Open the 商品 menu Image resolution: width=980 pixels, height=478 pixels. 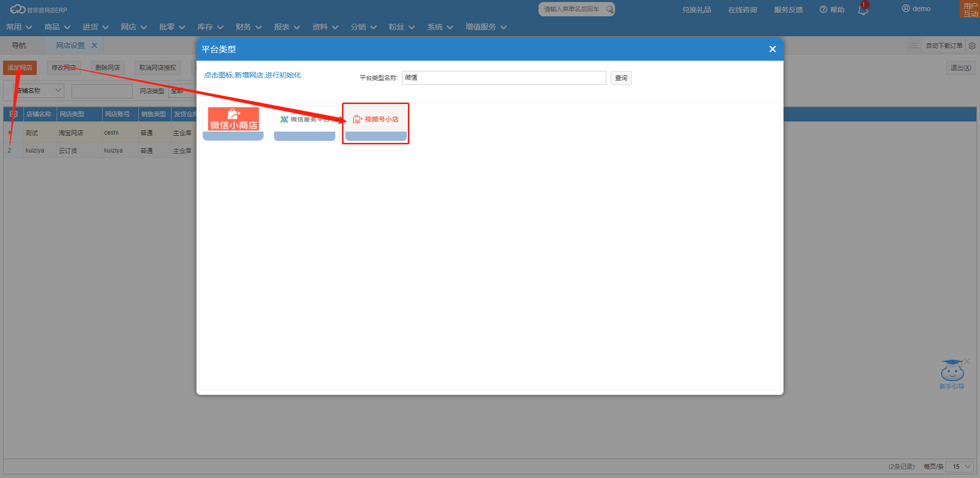[57, 27]
